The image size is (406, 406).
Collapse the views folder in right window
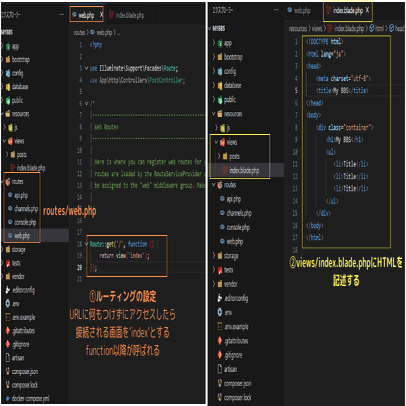pos(216,142)
